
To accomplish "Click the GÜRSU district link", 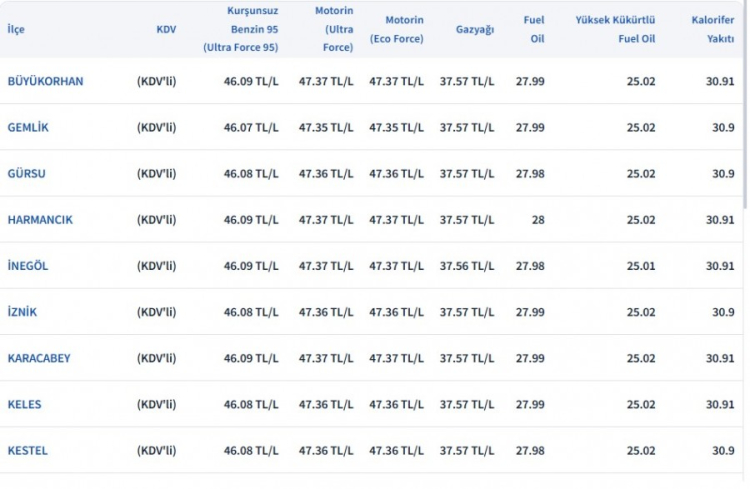I will coord(27,174).
